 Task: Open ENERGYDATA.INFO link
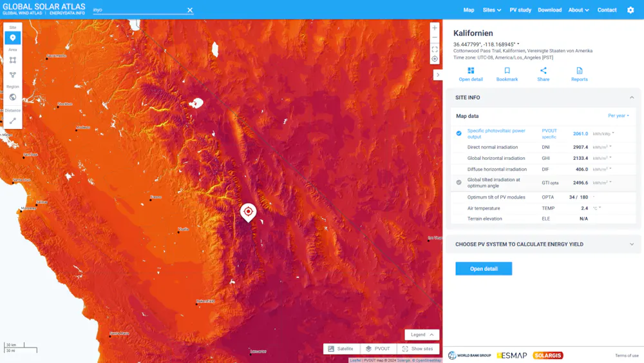pos(67,13)
